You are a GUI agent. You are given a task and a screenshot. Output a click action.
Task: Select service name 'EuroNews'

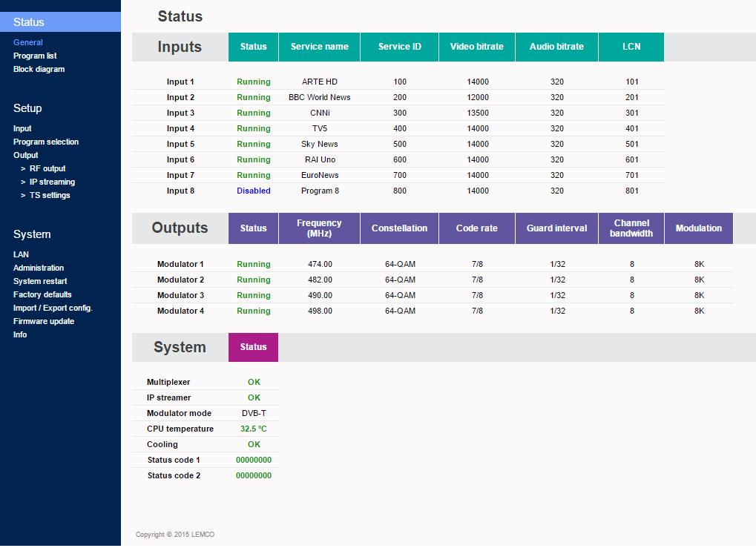(320, 176)
